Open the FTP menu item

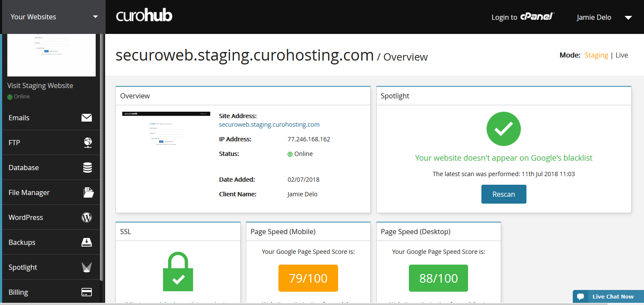coord(51,143)
